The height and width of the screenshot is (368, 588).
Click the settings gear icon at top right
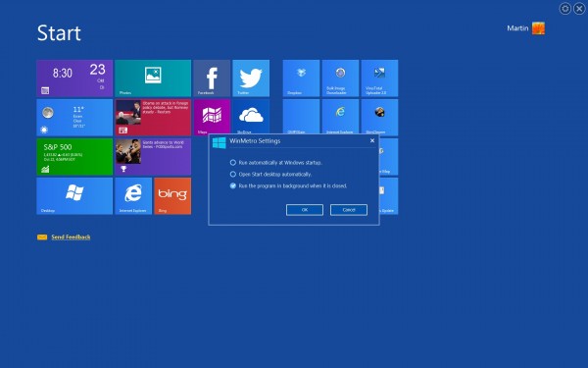coord(564,8)
